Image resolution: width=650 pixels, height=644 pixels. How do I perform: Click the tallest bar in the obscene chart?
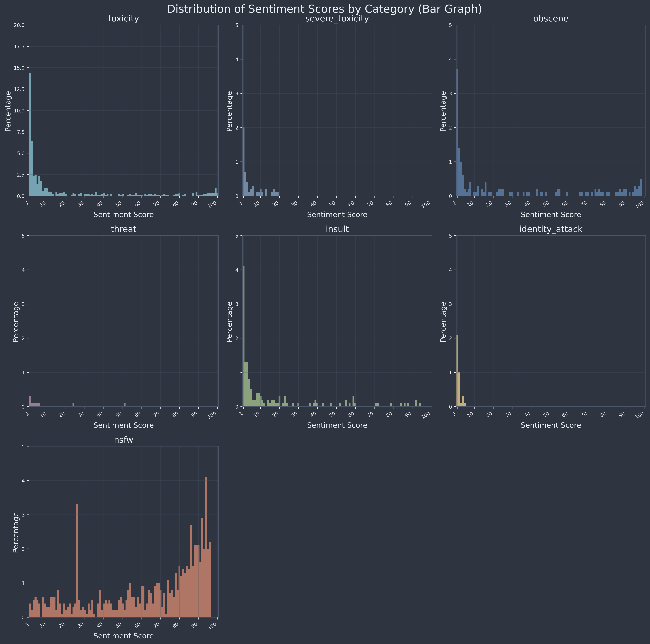457,133
